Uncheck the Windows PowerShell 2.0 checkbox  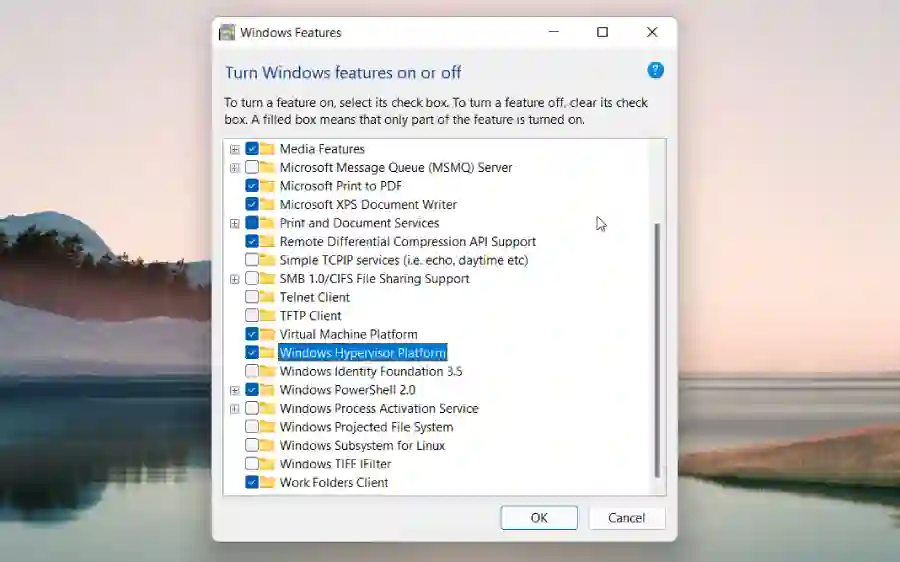pos(251,390)
